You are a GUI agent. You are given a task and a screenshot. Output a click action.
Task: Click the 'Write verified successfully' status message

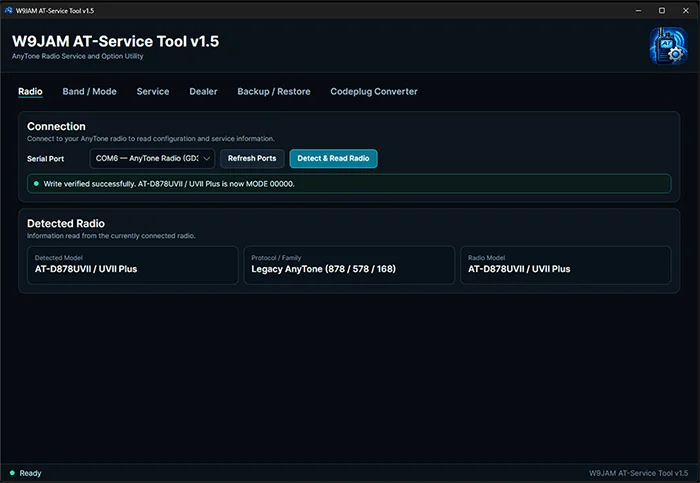pyautogui.click(x=349, y=183)
